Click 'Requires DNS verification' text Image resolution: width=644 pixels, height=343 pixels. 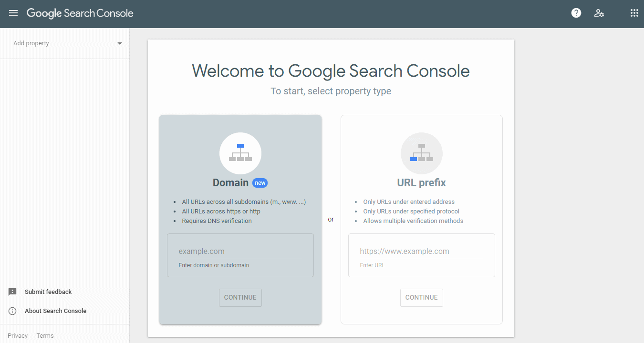pyautogui.click(x=217, y=221)
